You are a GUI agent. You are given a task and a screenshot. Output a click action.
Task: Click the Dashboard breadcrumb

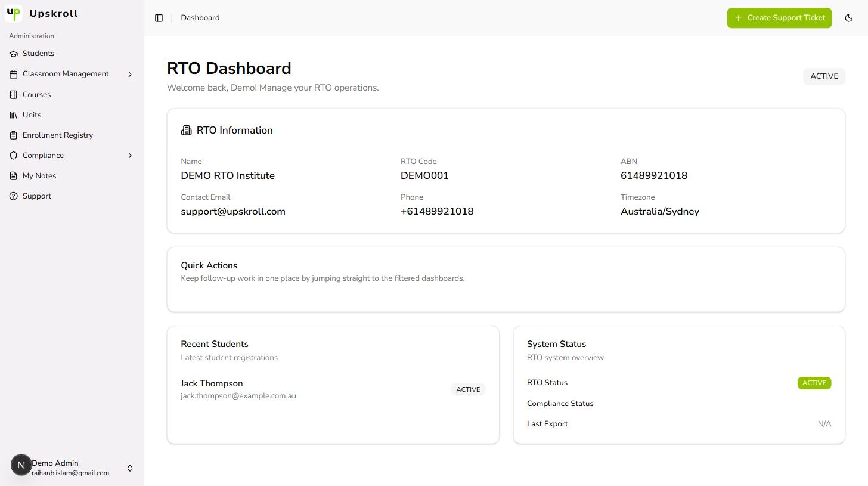click(x=200, y=18)
